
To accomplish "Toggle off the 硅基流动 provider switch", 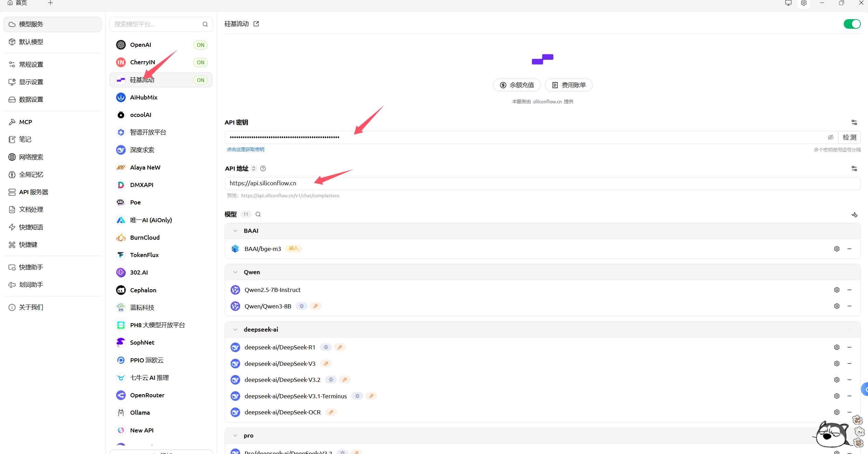I will click(x=852, y=24).
